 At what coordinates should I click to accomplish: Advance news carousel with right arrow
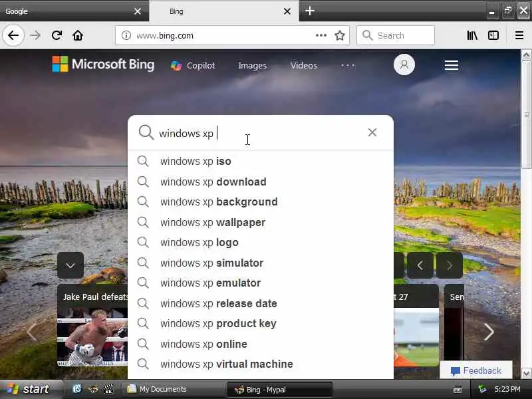pos(489,332)
